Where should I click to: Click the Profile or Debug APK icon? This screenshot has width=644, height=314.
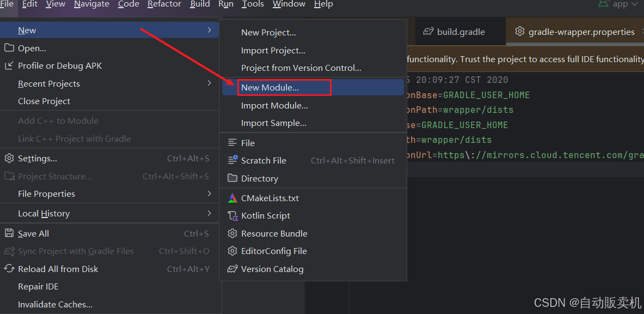pyautogui.click(x=9, y=66)
